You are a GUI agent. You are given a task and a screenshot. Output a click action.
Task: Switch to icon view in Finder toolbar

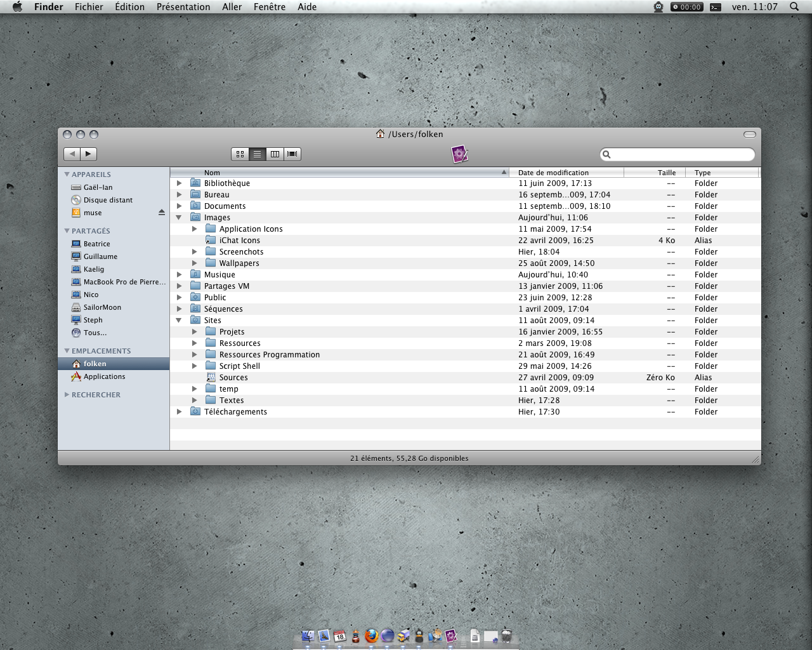coord(240,154)
